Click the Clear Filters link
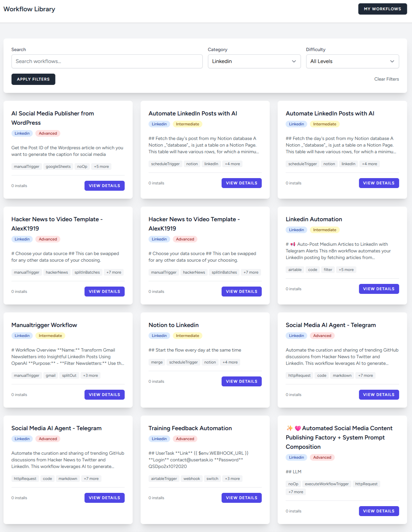 tap(386, 79)
